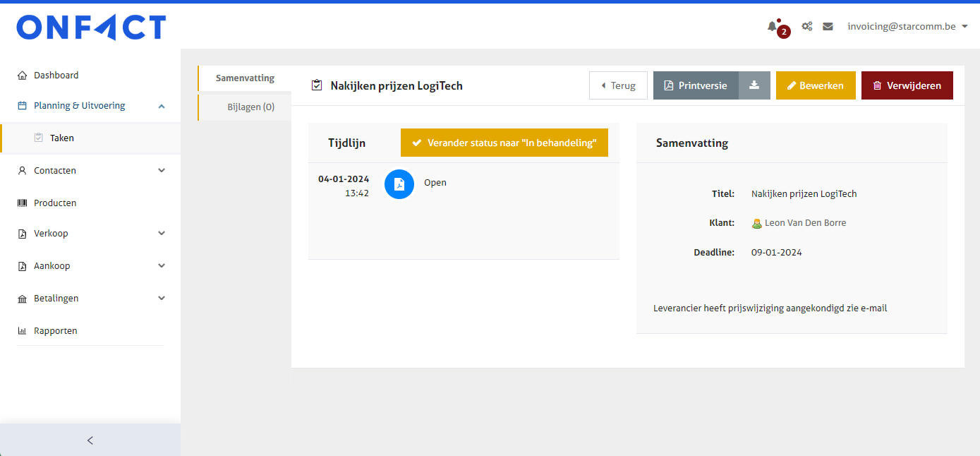This screenshot has height=456, width=980.
Task: Open the notifications bell icon
Action: tap(772, 26)
